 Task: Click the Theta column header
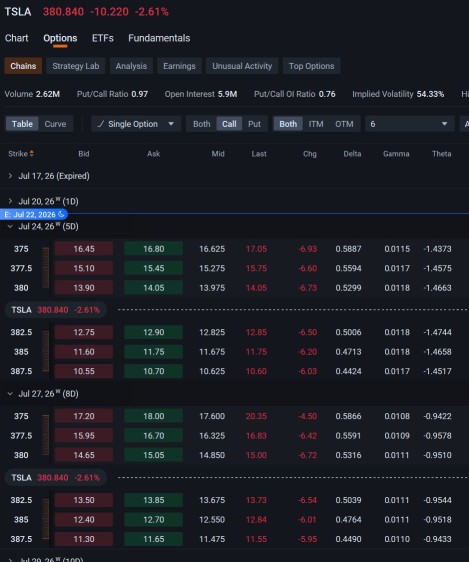(x=441, y=154)
